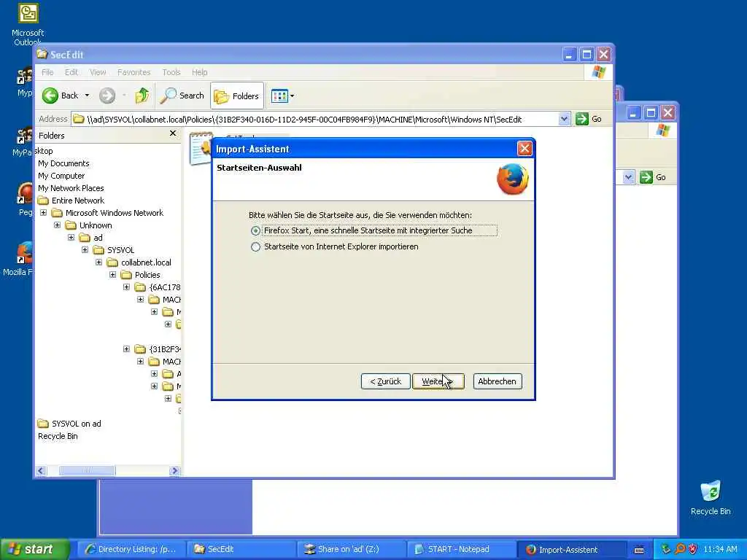The image size is (747, 560).
Task: Select Firefox Start homepage radio option
Action: click(255, 230)
